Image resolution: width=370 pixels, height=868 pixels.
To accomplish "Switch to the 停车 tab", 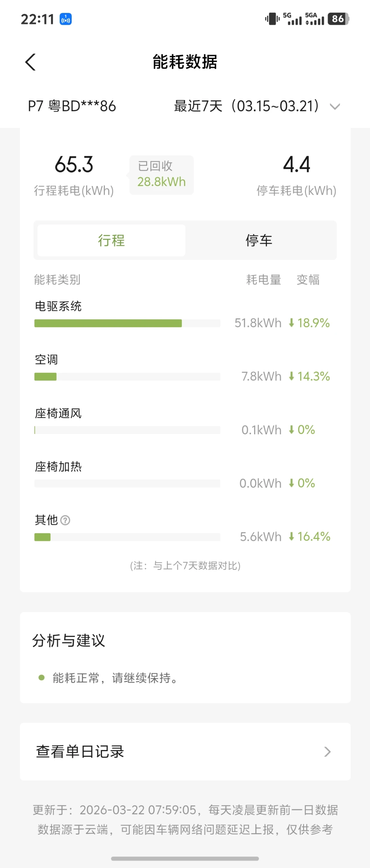I will 259,240.
